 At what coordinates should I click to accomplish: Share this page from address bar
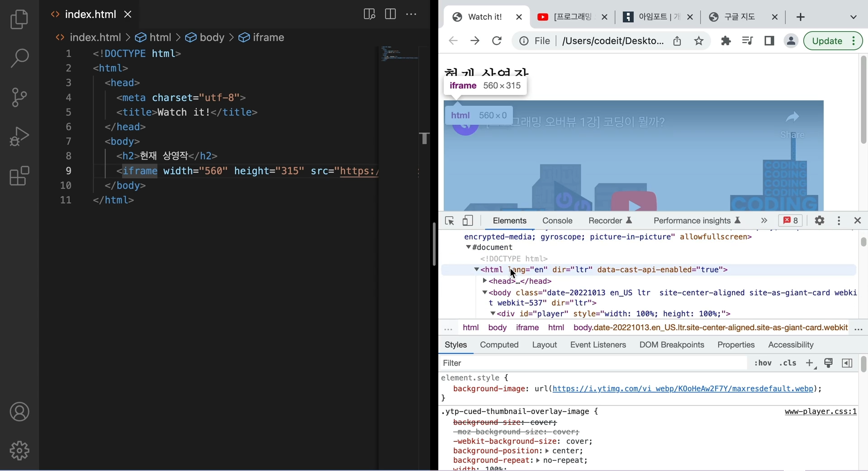[x=677, y=41]
